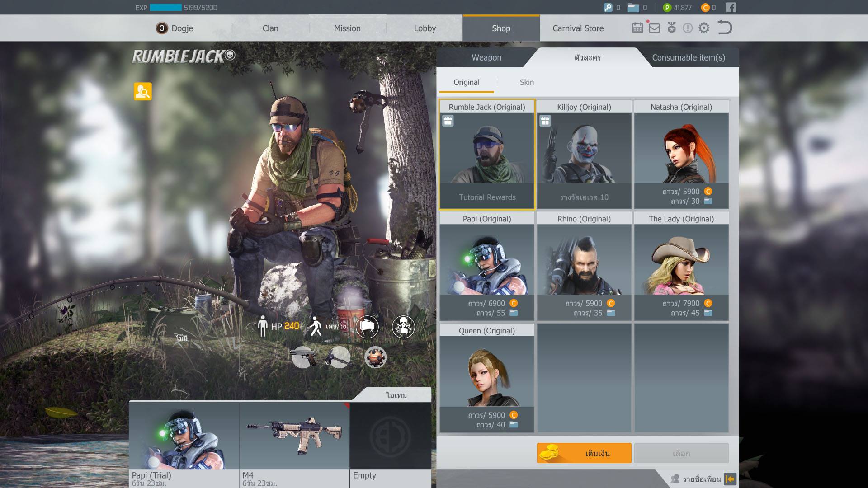This screenshot has width=868, height=488.
Task: Click the 'Tutorial Rewards' text
Action: coord(487,197)
